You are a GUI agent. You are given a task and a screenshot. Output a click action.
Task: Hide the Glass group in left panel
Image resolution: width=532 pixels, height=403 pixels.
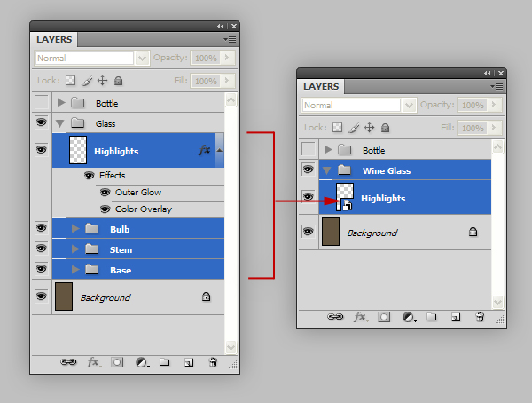pos(42,122)
